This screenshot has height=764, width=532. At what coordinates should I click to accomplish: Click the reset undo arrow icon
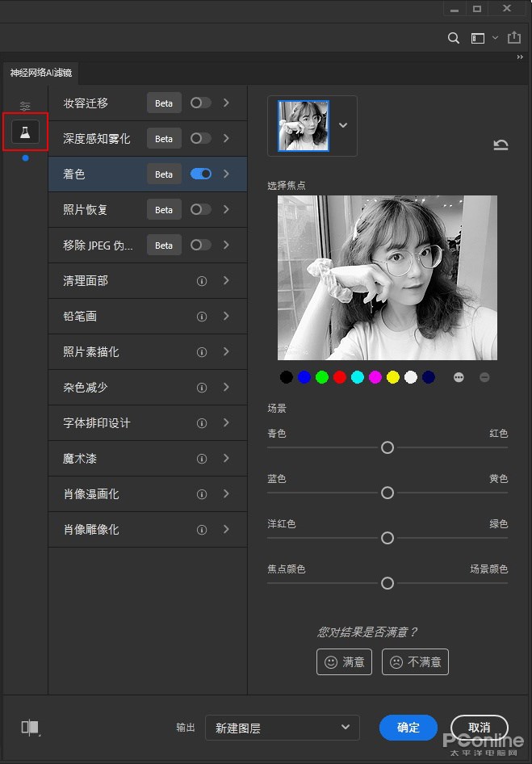tap(501, 145)
